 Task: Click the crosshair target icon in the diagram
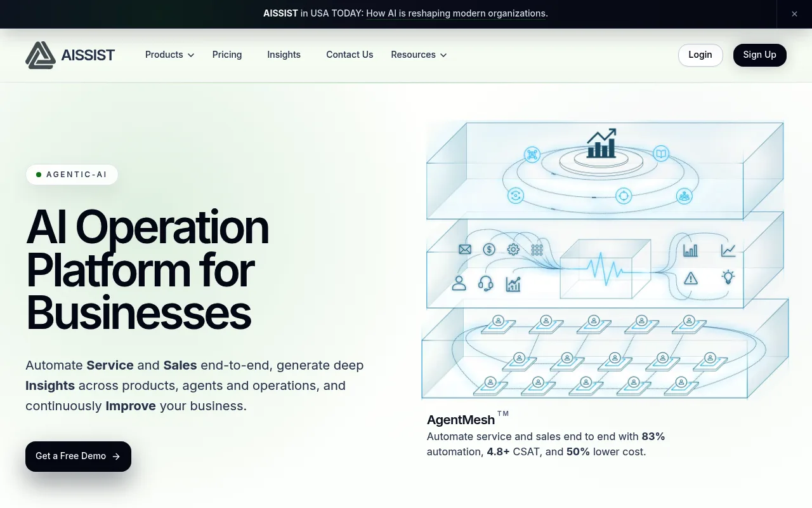click(624, 196)
